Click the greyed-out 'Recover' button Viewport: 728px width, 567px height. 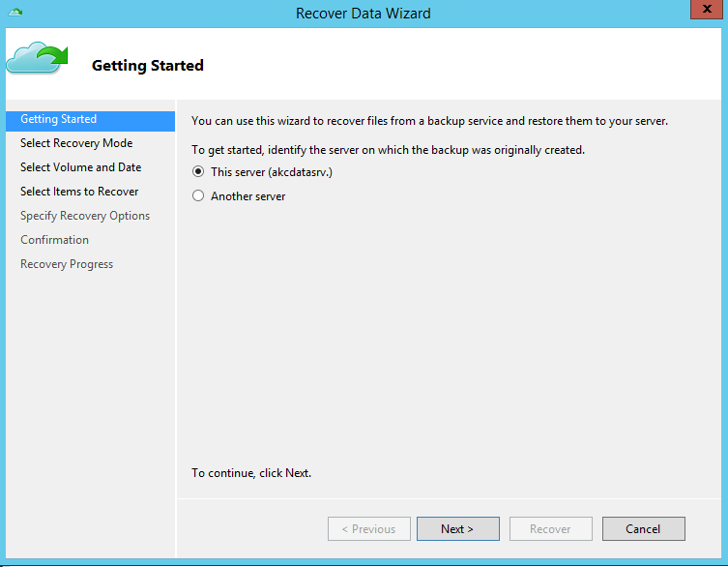tap(550, 529)
